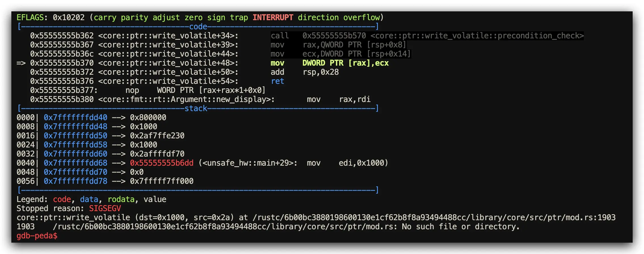Click "No such file or directory." message

(461, 227)
